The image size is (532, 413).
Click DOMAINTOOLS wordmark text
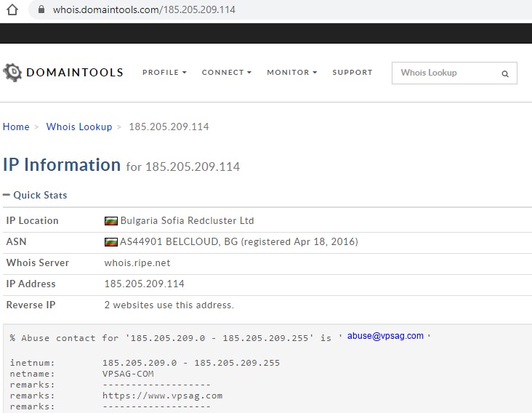[75, 72]
